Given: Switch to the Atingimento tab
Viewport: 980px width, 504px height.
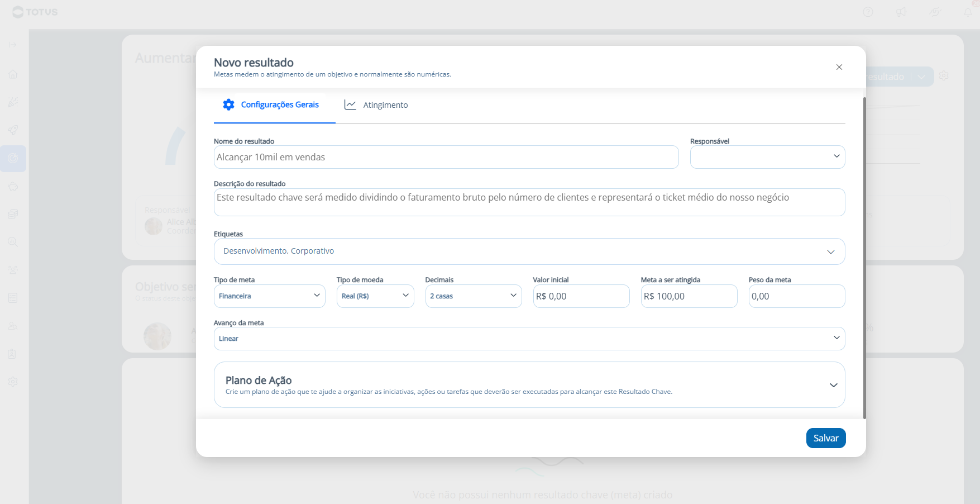Looking at the screenshot, I should point(376,105).
